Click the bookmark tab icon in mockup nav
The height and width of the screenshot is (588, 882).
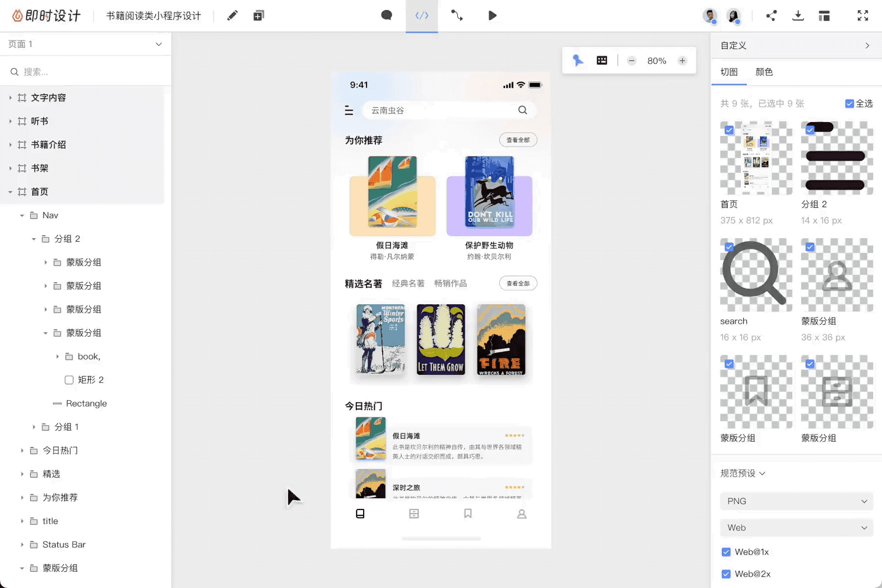[x=468, y=514]
